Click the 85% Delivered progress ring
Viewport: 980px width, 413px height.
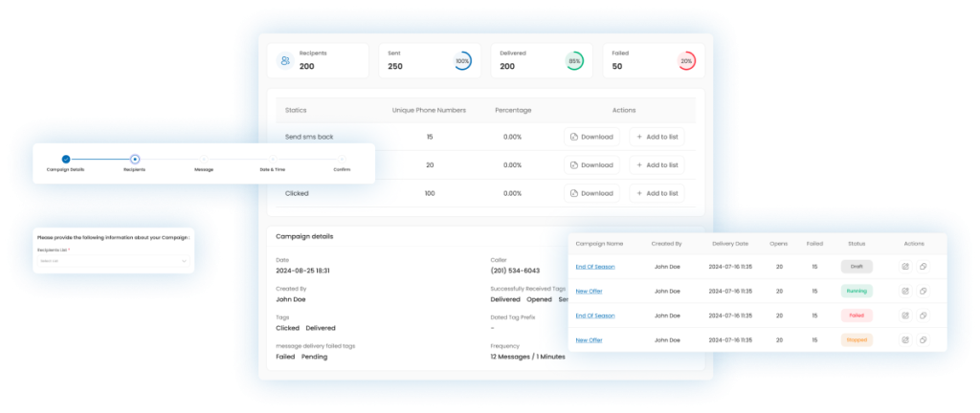tap(574, 60)
